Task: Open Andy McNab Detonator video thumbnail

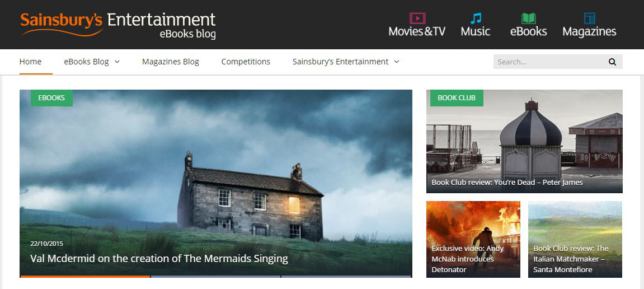Action: (473, 239)
